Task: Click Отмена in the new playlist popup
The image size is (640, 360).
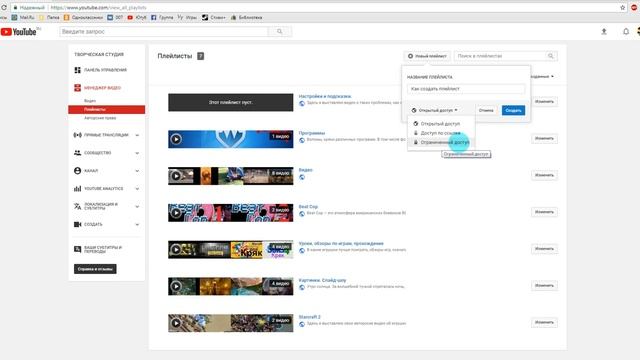Action: (x=486, y=110)
